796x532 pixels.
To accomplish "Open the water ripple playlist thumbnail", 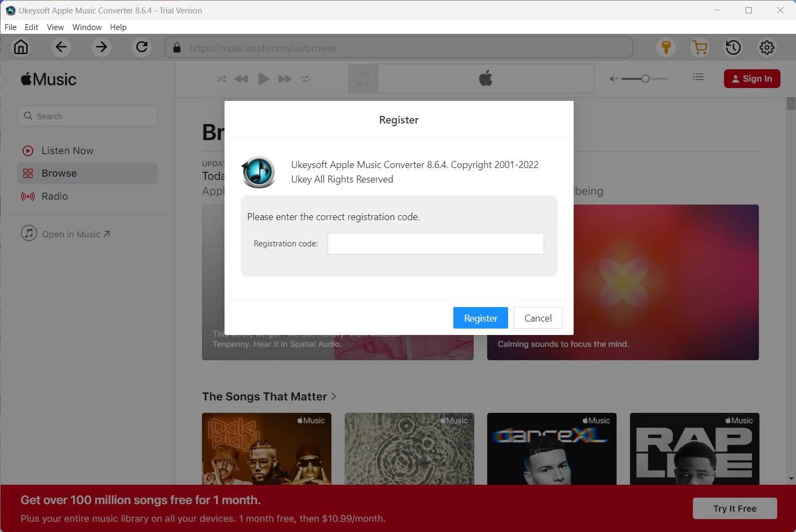I will [409, 449].
